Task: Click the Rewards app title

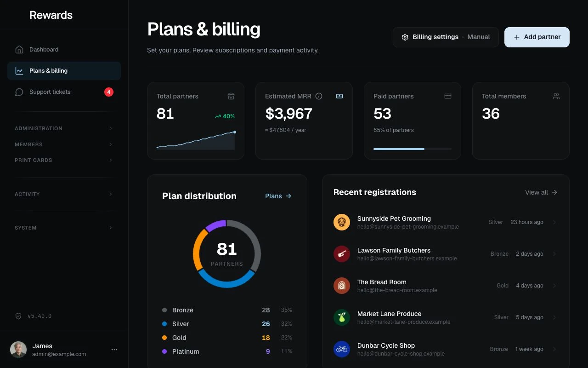Action: pos(51,15)
